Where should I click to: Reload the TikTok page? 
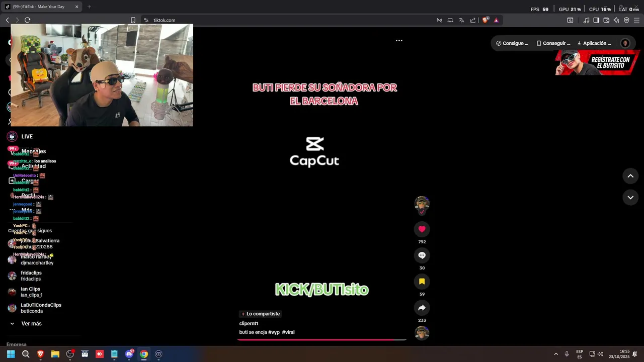coord(27,20)
